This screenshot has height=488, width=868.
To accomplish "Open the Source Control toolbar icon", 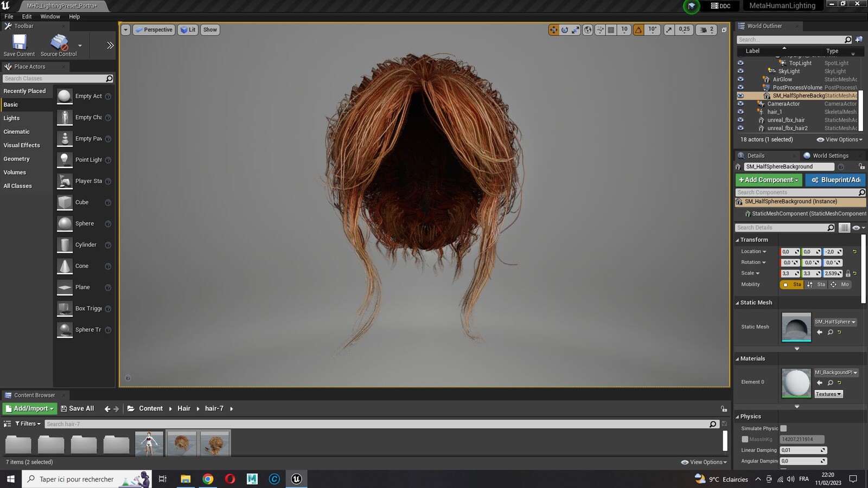I will coord(59,42).
